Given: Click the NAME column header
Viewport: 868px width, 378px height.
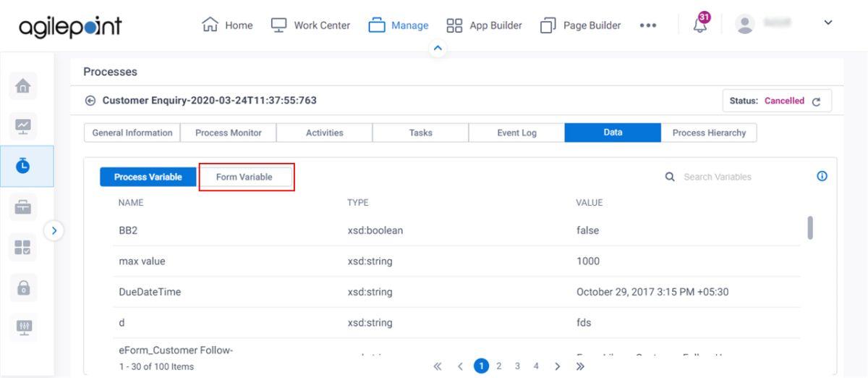Looking at the screenshot, I should coord(131,203).
